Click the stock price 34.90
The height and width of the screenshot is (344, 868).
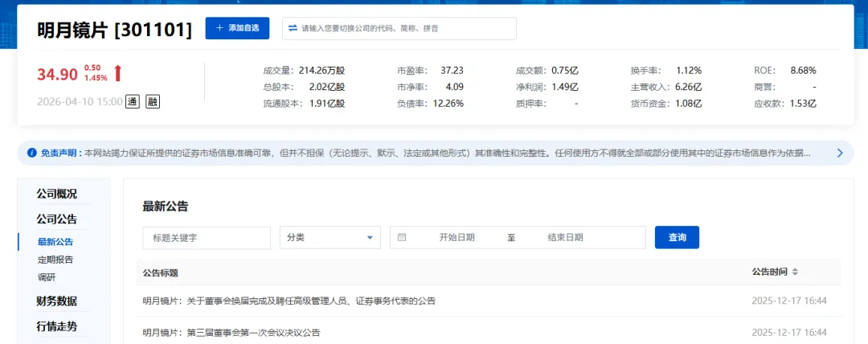tap(57, 74)
